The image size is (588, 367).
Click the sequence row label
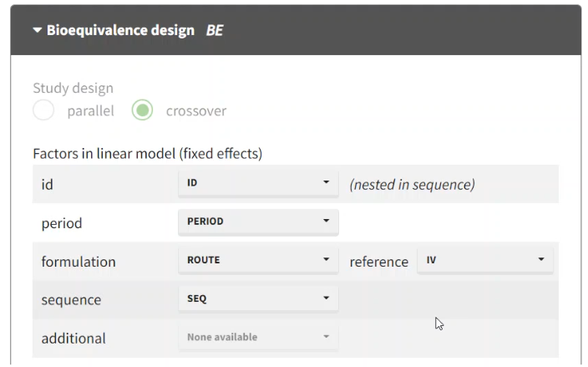(x=71, y=300)
